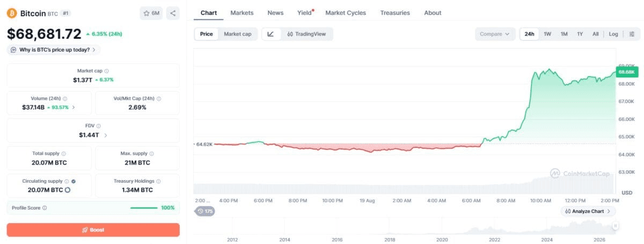The height and width of the screenshot is (244, 644).
Task: Select All time range
Action: pyautogui.click(x=596, y=34)
